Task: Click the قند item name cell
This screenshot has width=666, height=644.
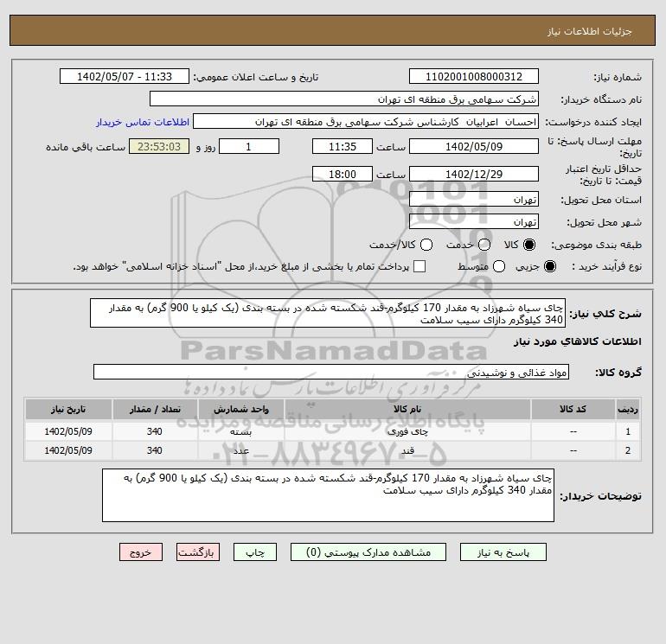Action: (407, 450)
